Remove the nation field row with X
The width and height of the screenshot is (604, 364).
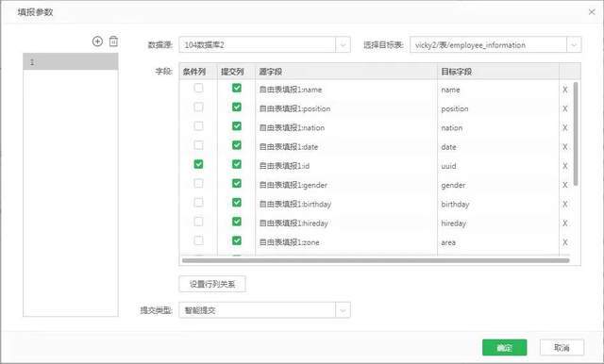pos(564,127)
